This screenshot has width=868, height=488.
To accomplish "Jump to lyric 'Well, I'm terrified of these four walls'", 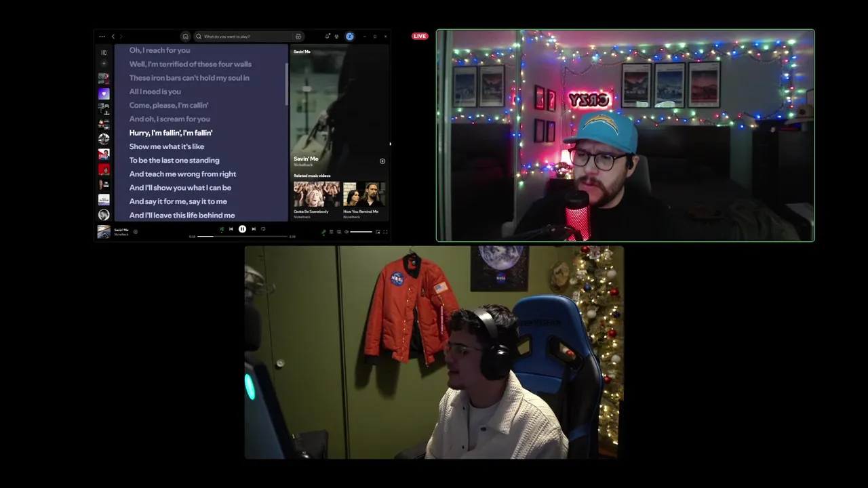I will (x=191, y=64).
